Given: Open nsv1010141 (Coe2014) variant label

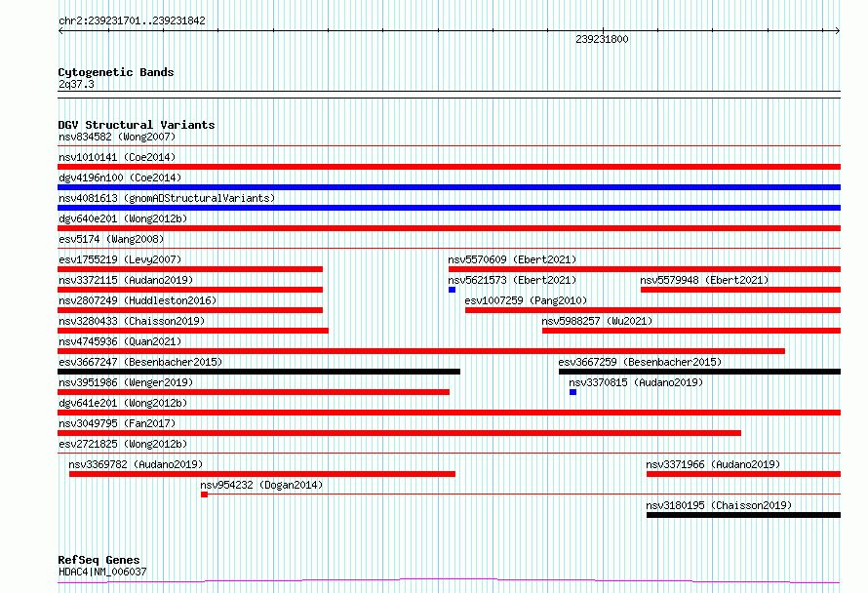Looking at the screenshot, I should [117, 157].
